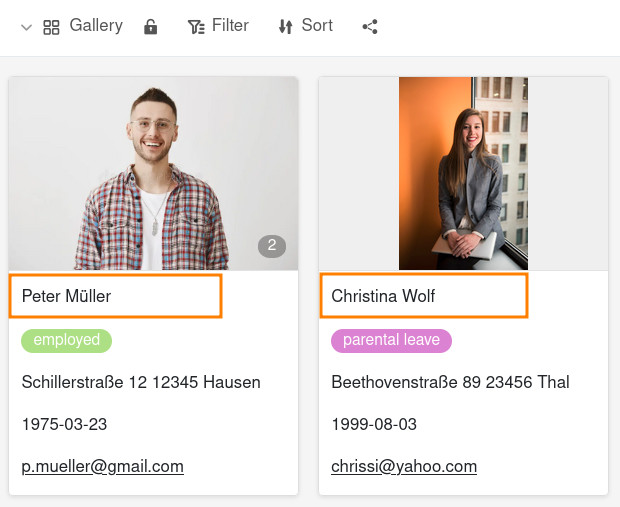
Task: Open the p.mueller@gmail.com email link
Action: tap(103, 466)
